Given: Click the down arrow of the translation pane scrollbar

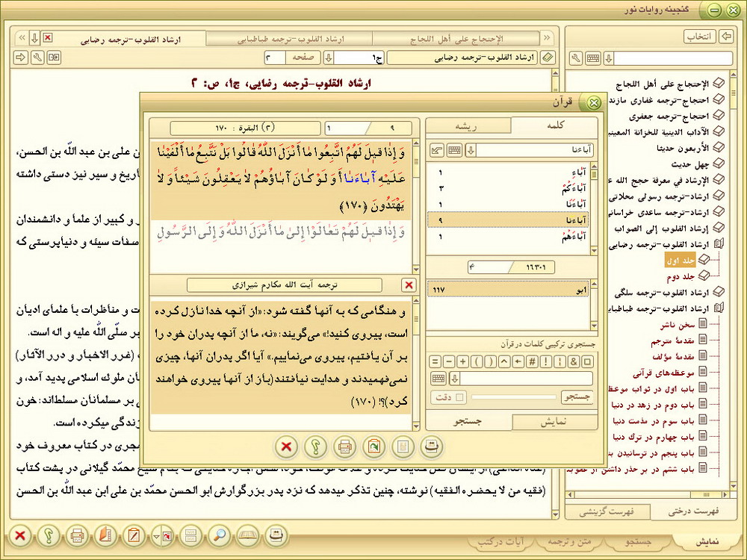Looking at the screenshot, I should (x=416, y=426).
